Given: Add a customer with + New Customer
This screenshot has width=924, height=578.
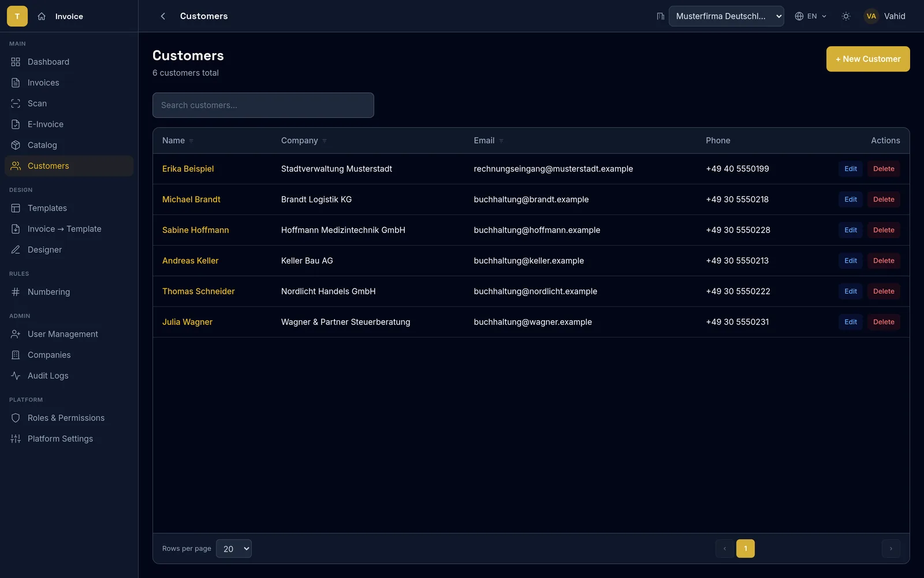Looking at the screenshot, I should pos(868,59).
